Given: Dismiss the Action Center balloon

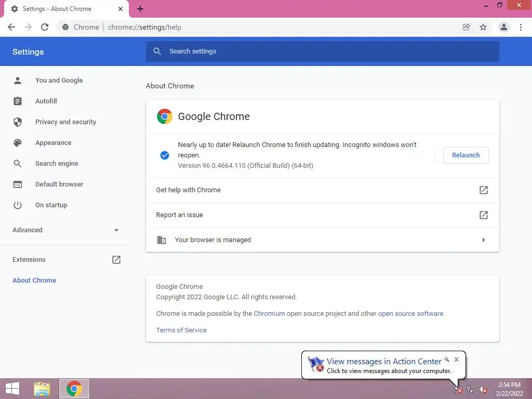Looking at the screenshot, I should click(x=456, y=360).
